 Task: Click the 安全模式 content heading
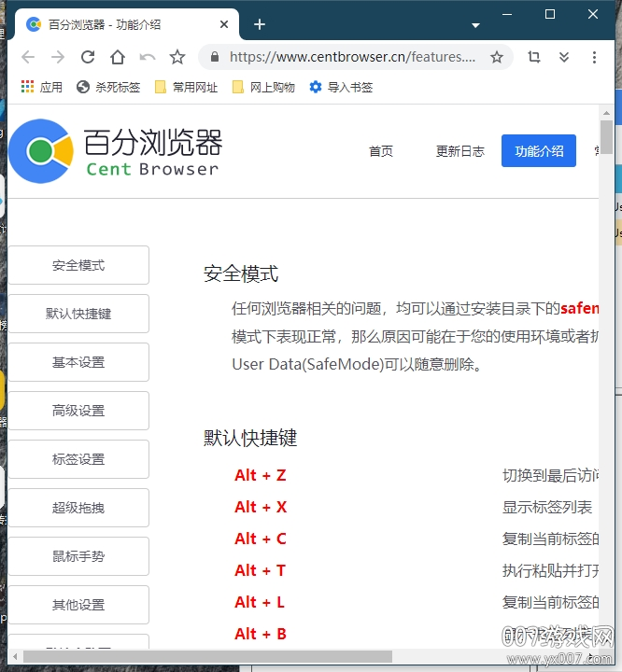pyautogui.click(x=241, y=273)
